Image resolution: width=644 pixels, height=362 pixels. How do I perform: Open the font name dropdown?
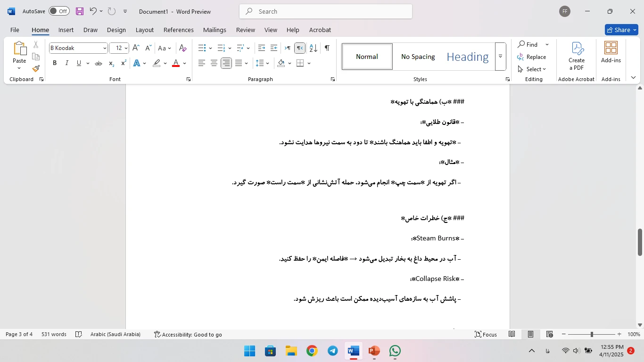point(105,48)
